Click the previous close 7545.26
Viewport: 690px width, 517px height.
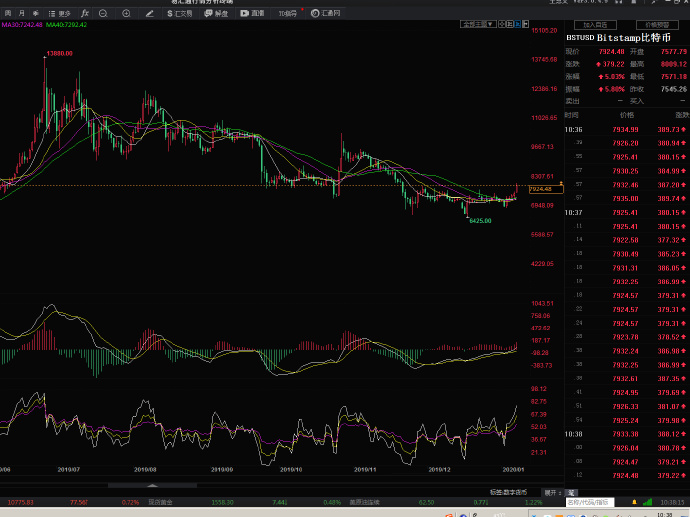click(674, 89)
